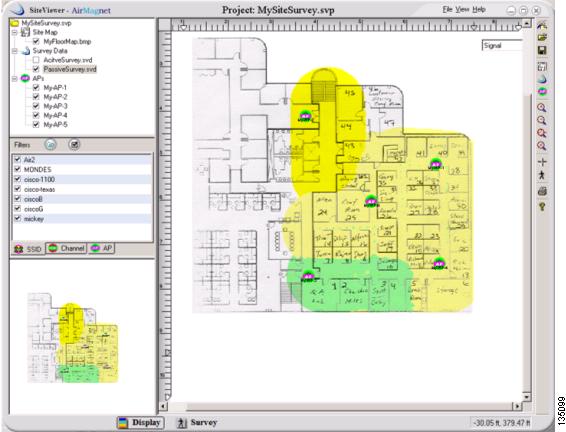Open the File menu

(447, 9)
